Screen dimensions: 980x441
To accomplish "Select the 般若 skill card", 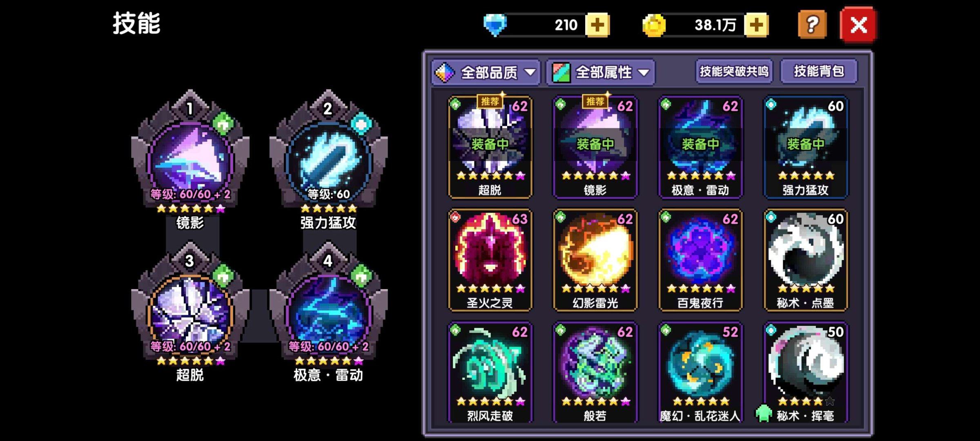I will tap(595, 372).
